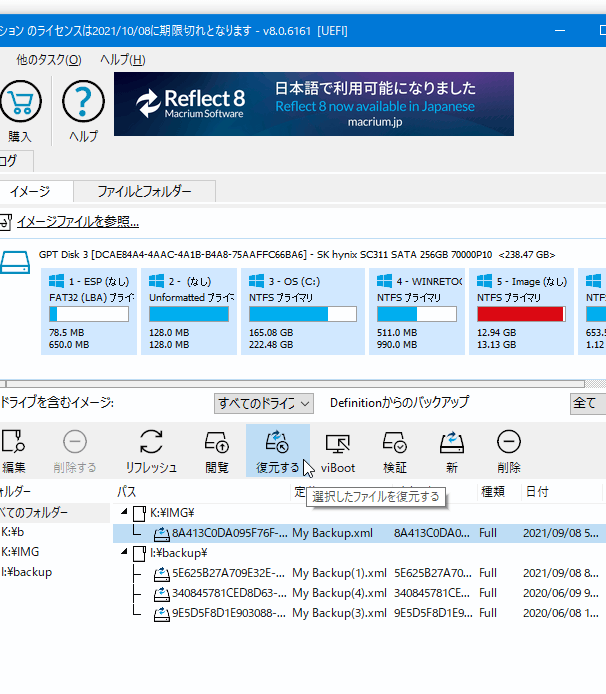Screen dimensions: 606x694
Task: Click 'My Backup(4).xml' cell
Action: tap(339, 593)
